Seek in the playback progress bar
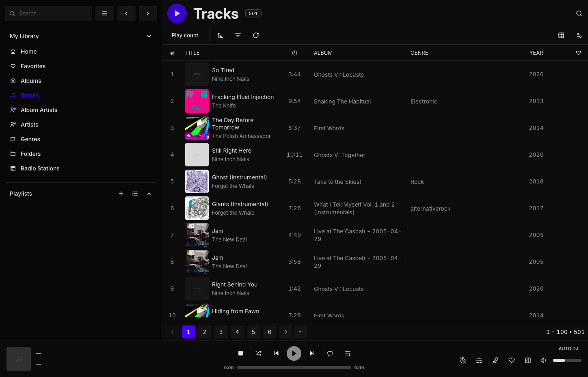Screen dimensions: 588x377 294,368
